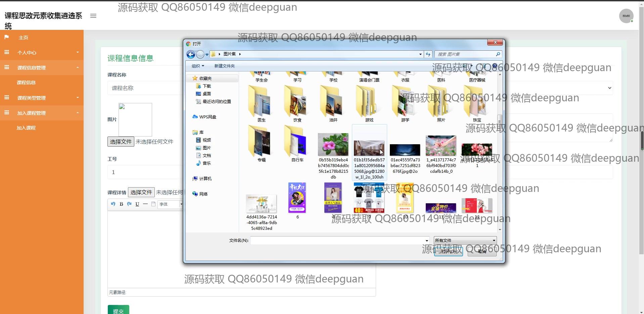
Task: Open the 组织 dropdown in file dialog
Action: [197, 66]
